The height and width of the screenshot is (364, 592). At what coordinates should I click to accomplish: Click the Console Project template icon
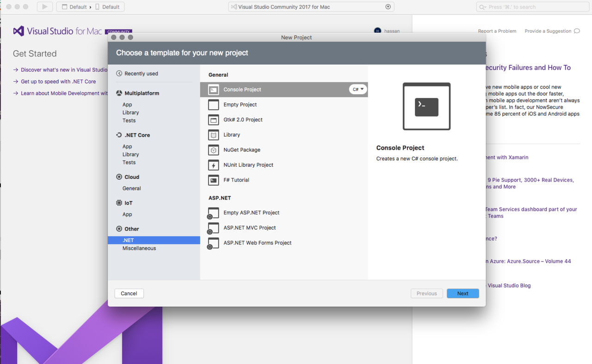coord(213,90)
